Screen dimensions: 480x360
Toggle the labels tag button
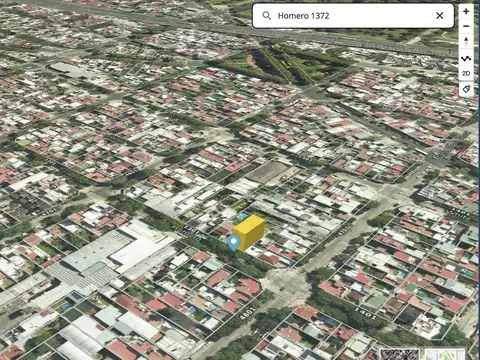coord(466,89)
